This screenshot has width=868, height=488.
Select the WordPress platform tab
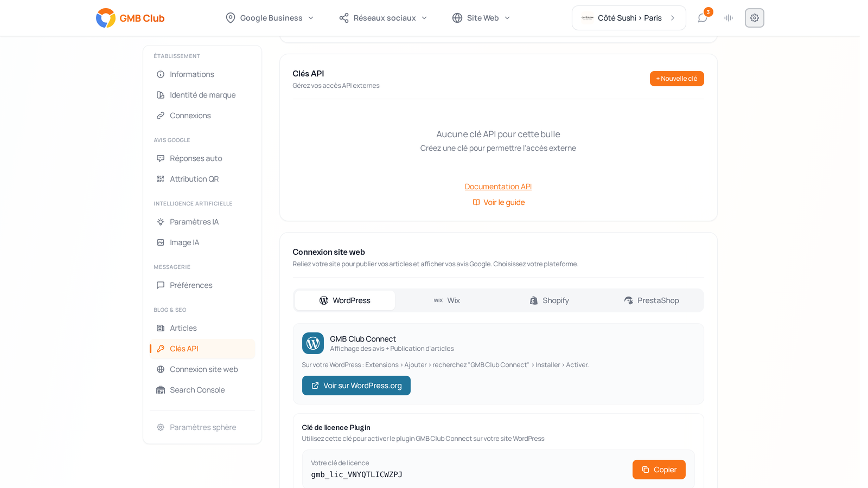345,300
